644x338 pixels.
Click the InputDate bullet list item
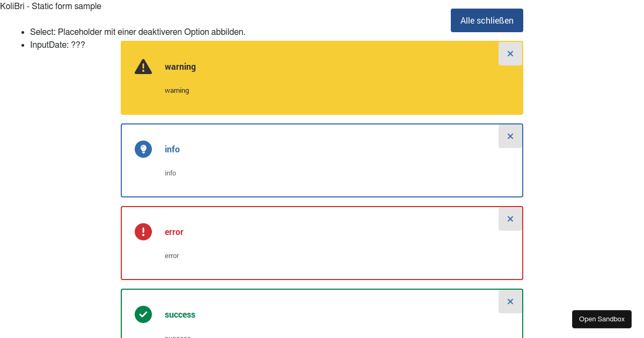(x=57, y=45)
